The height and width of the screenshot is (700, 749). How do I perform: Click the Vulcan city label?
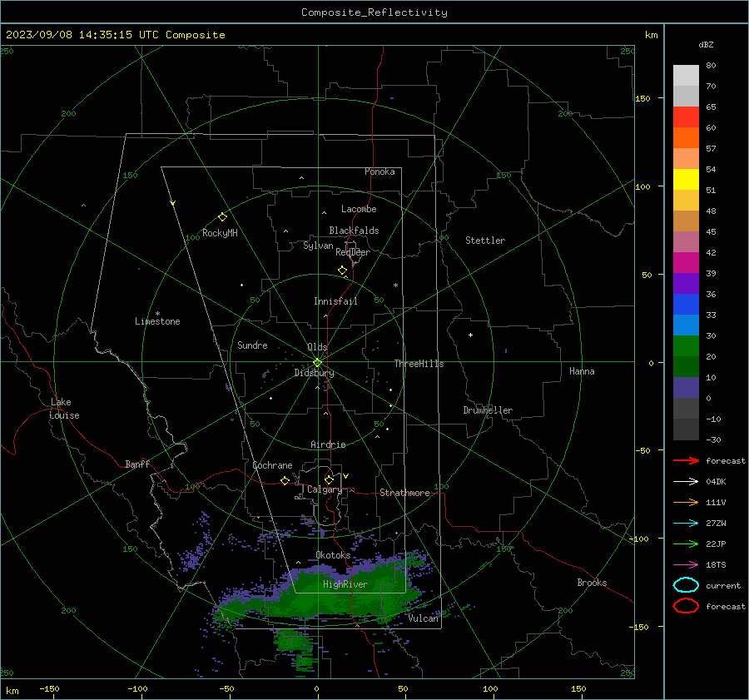(x=424, y=618)
